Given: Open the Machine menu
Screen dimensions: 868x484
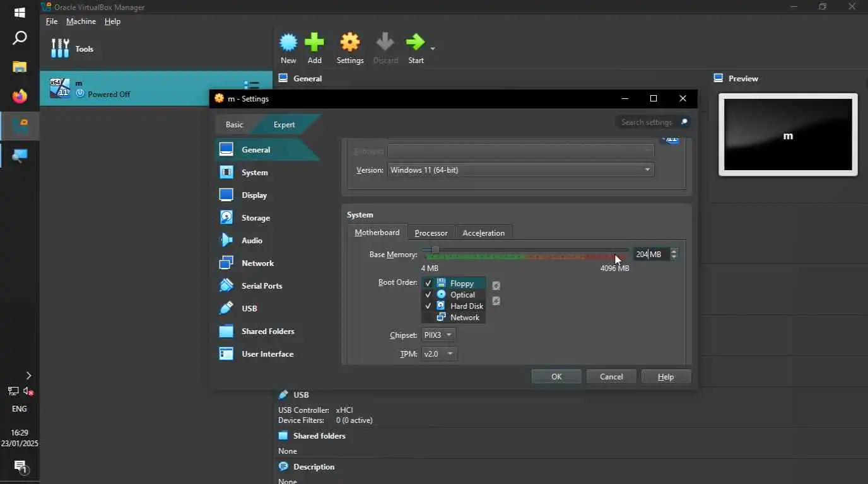Looking at the screenshot, I should point(81,21).
